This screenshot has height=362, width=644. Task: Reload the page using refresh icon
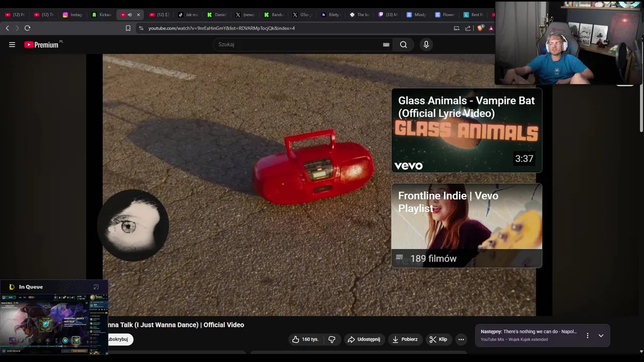28,28
